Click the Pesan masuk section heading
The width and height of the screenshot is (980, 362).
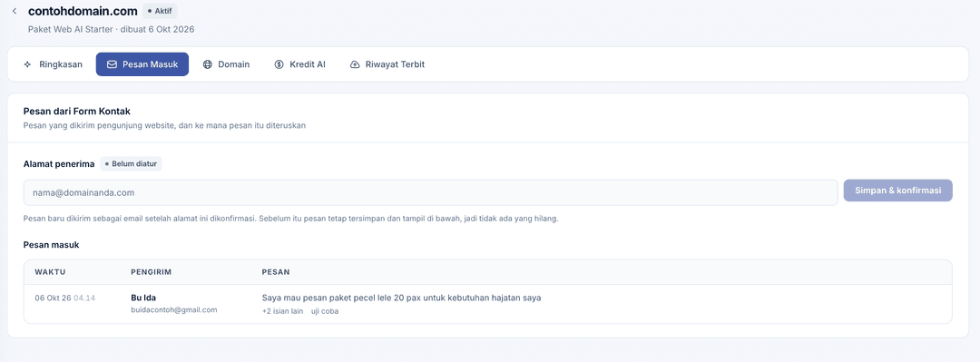point(51,245)
